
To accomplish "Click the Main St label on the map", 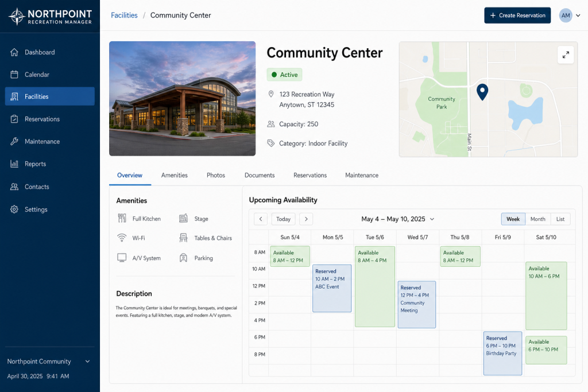I will point(469,142).
